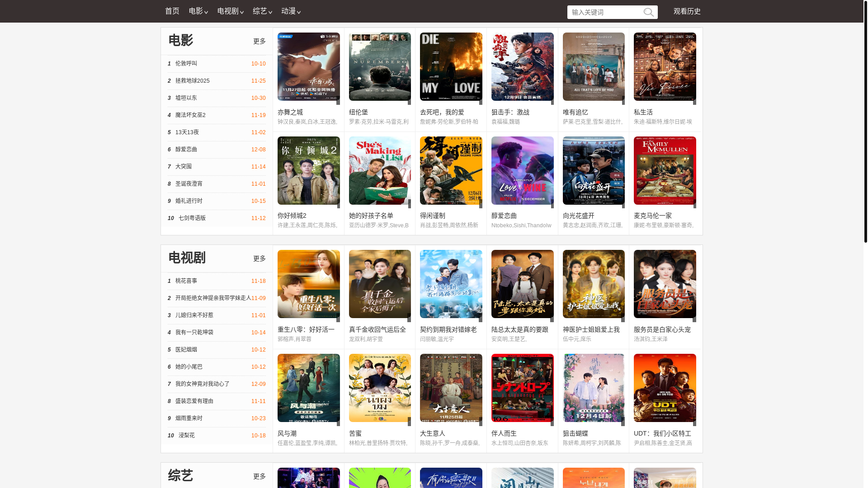This screenshot has height=488, width=868.
Task: Expand the 电影 dropdown menu
Action: point(198,11)
